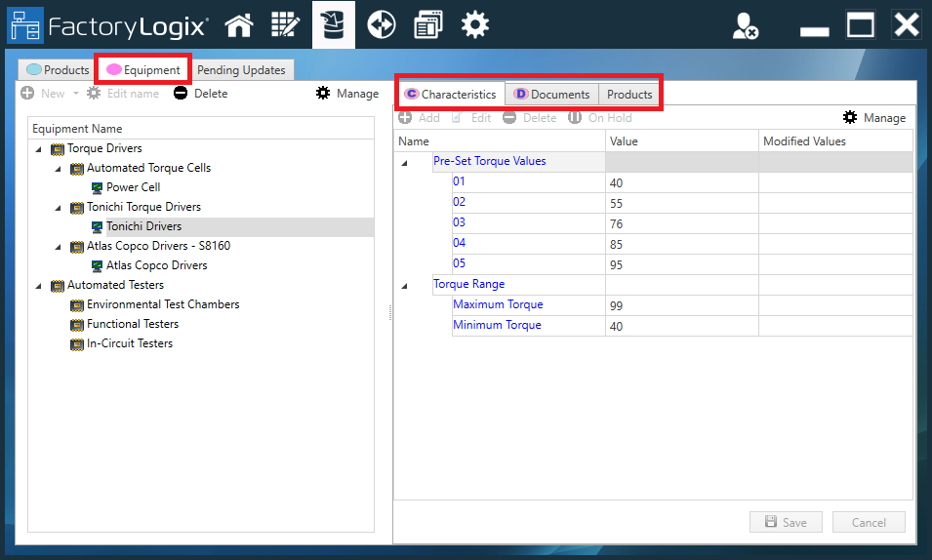Click the Pre-Set Torque Values link
This screenshot has width=932, height=560.
point(489,161)
